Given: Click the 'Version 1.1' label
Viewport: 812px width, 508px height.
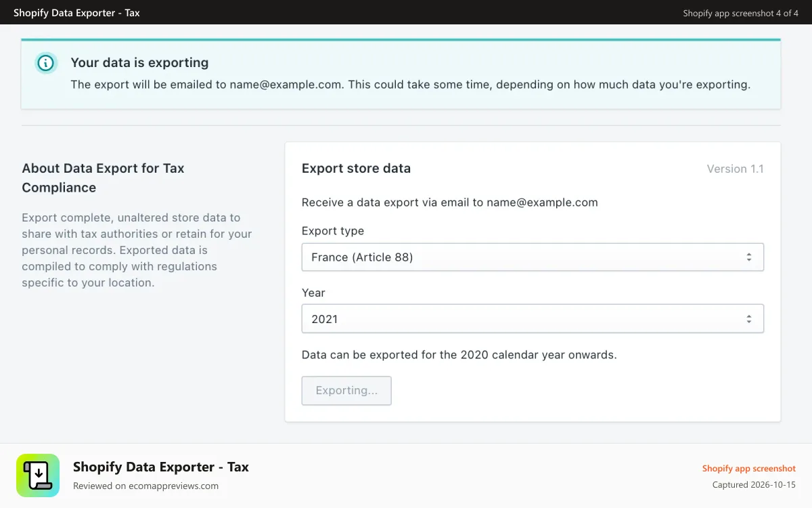Looking at the screenshot, I should pos(735,169).
